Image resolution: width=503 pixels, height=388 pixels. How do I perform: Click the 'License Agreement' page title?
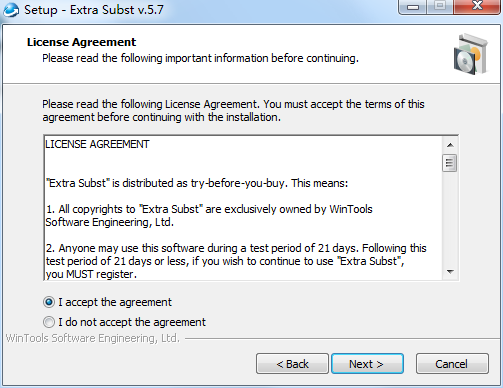[x=81, y=42]
